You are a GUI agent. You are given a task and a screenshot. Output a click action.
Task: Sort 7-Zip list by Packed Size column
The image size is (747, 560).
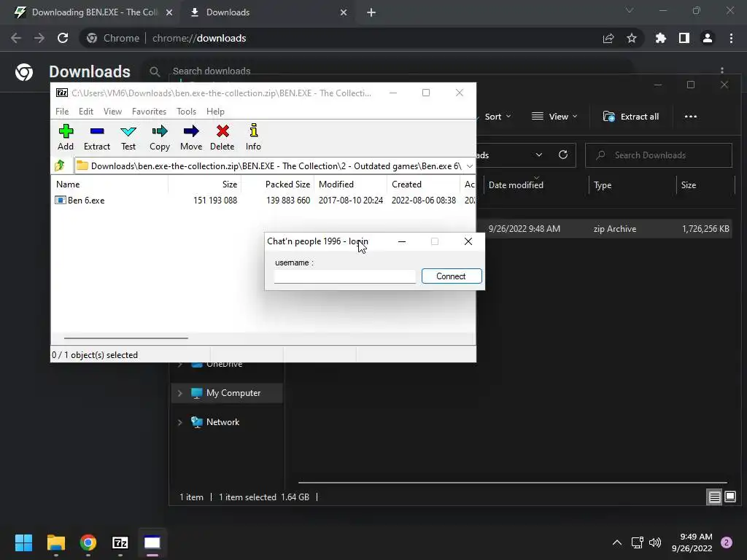277,184
